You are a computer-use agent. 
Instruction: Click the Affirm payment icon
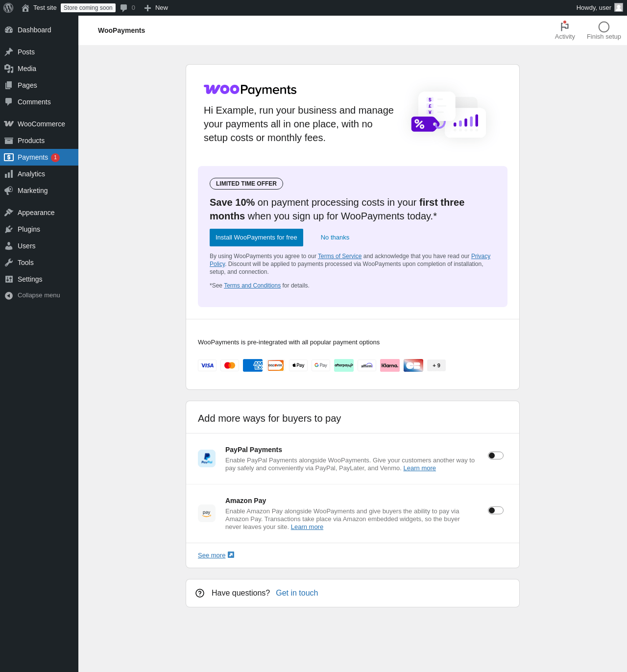[x=367, y=365]
